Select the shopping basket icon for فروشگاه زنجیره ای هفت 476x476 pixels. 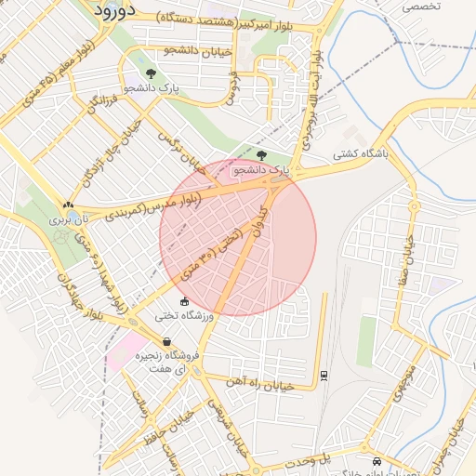pos(166,342)
